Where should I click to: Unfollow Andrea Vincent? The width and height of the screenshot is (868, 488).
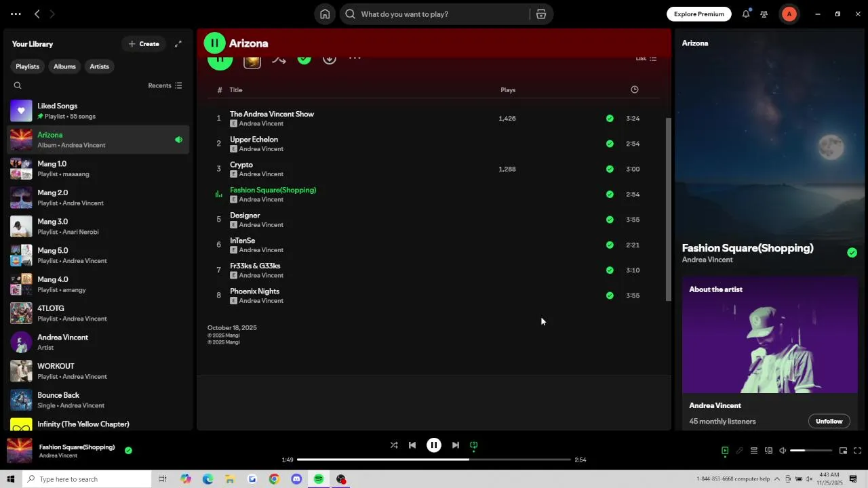[x=829, y=422]
